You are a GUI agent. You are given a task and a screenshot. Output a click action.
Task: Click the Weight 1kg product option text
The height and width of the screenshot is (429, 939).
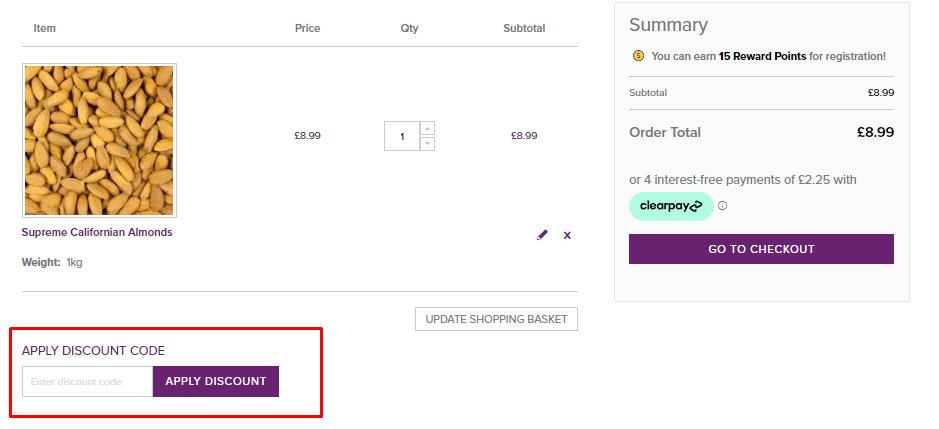click(x=52, y=262)
